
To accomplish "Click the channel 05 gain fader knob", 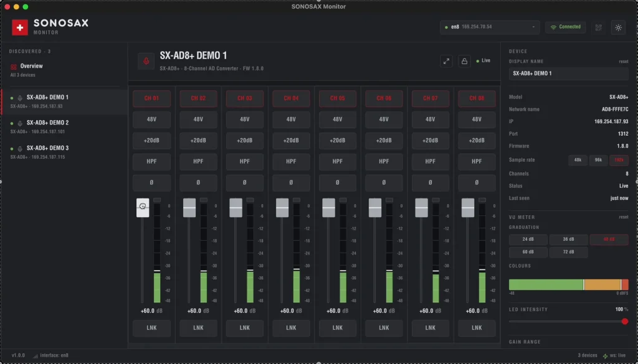I will coord(328,208).
